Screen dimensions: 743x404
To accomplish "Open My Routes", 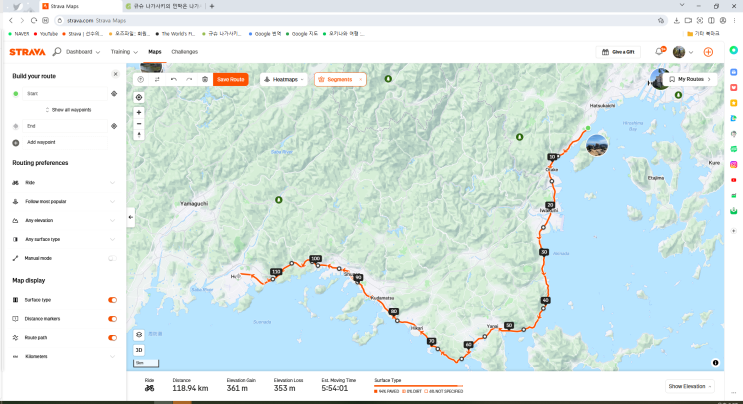I will pyautogui.click(x=690, y=79).
